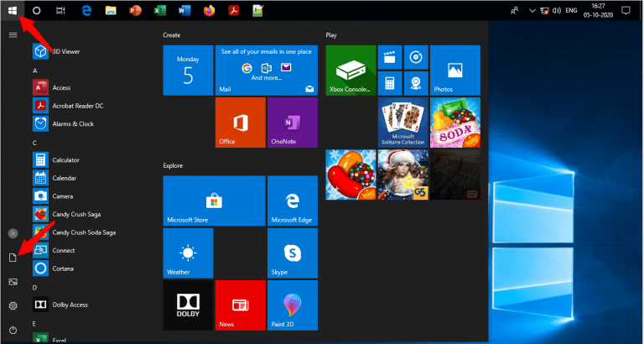Click the Mail tile to see emails

[x=266, y=70]
